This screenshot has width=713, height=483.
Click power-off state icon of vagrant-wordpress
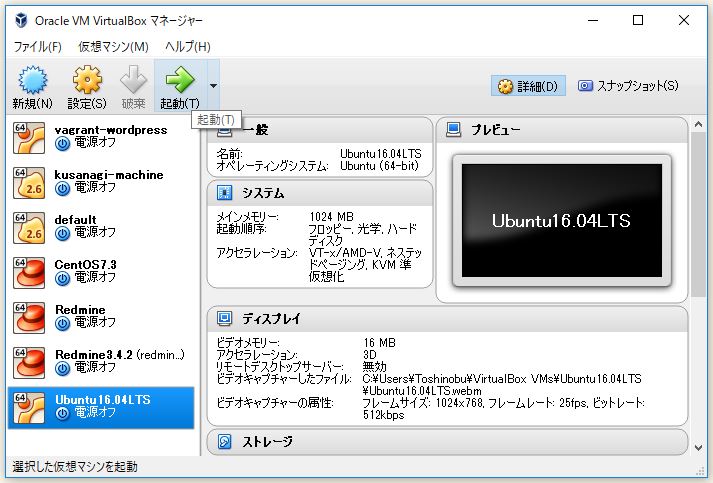63,144
